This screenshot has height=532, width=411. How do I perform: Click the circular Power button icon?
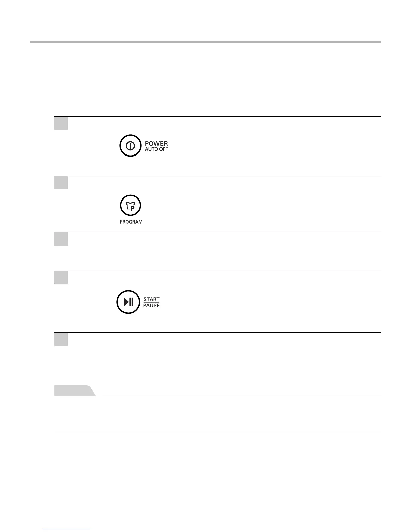click(130, 146)
